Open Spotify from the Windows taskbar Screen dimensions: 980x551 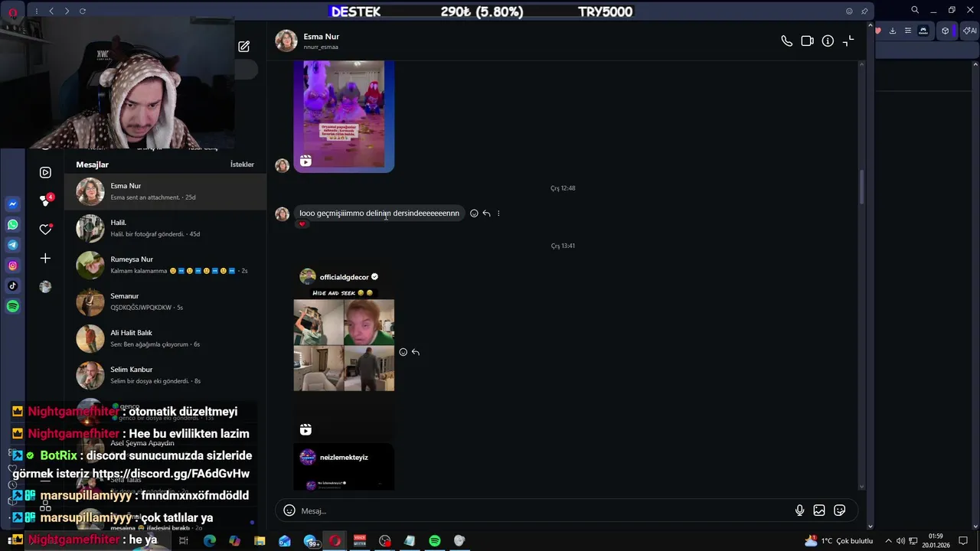434,541
